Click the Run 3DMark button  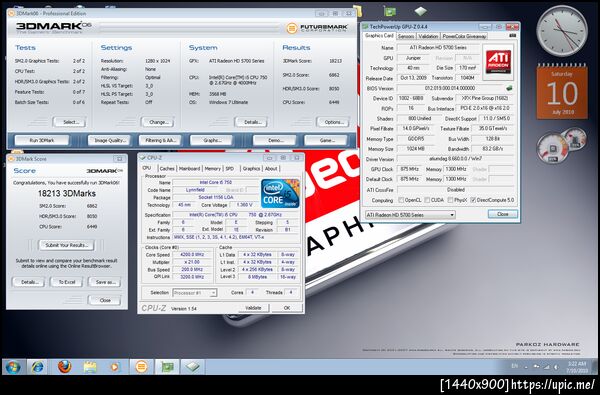click(42, 140)
